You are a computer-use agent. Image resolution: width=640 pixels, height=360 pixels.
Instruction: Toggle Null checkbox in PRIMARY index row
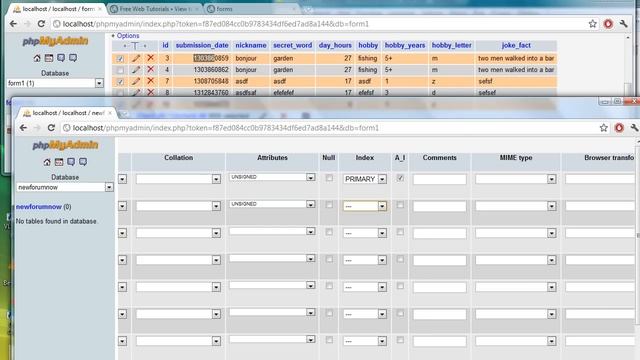click(329, 178)
